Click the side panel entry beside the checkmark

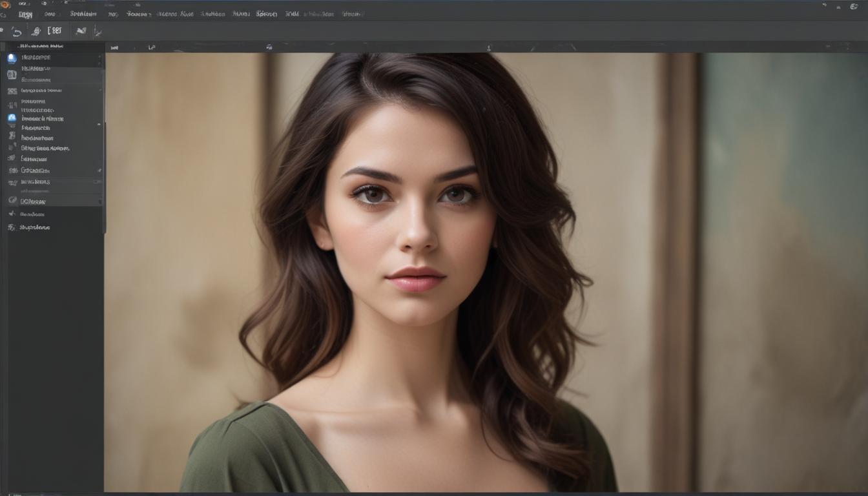click(35, 170)
